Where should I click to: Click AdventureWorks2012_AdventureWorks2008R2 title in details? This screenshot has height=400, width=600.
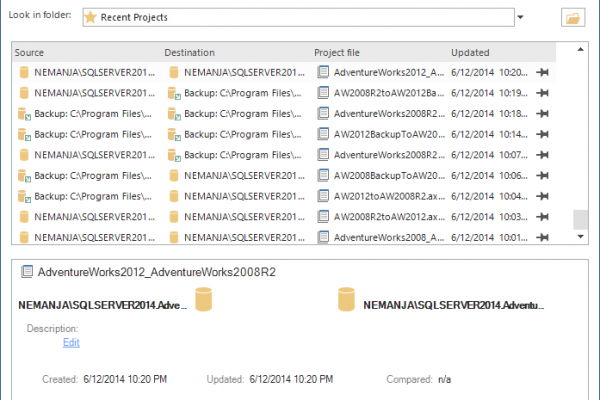click(157, 272)
